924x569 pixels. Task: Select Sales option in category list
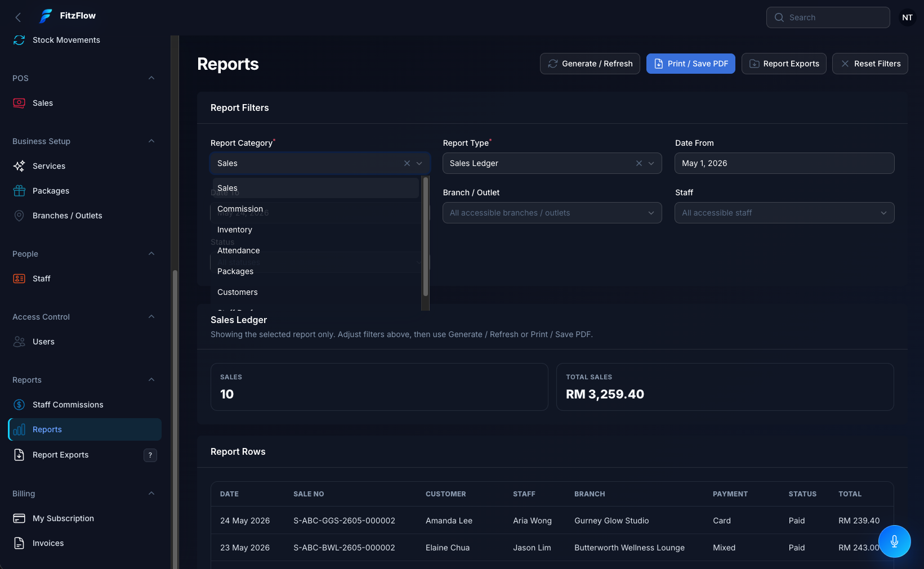click(315, 188)
